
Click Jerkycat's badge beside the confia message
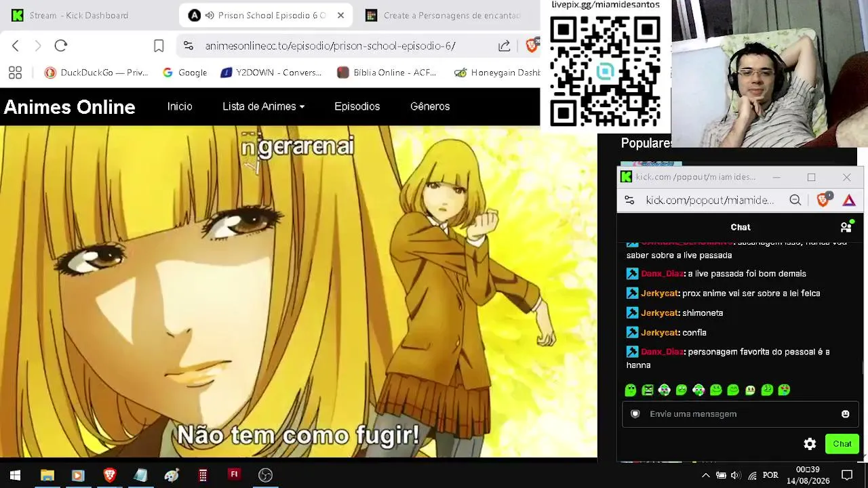632,333
